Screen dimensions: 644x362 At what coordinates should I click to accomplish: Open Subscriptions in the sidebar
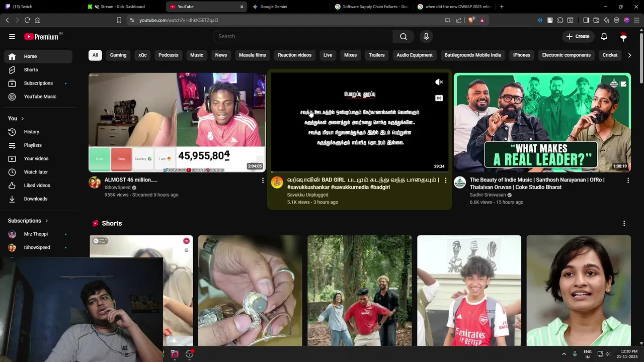38,83
